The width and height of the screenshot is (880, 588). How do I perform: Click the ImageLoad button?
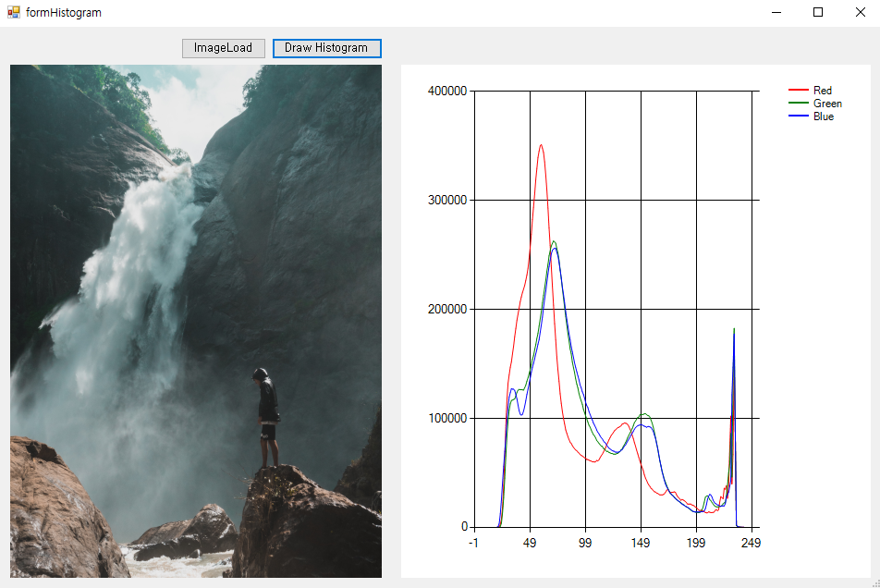point(224,48)
